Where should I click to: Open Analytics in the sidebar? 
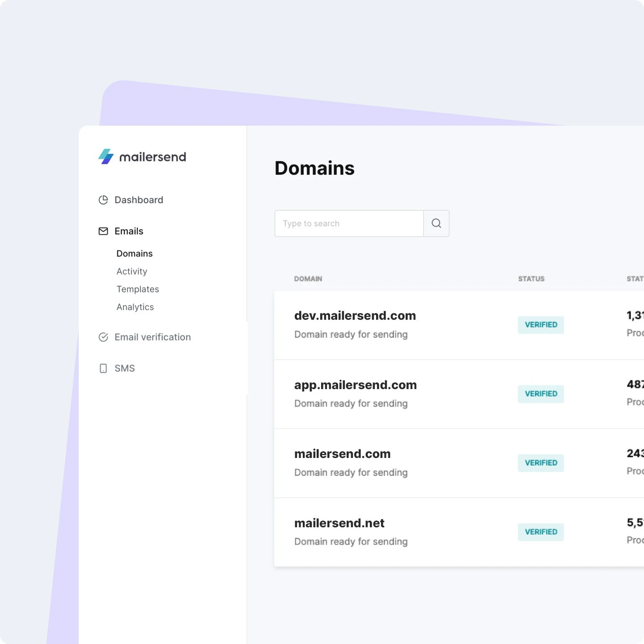pyautogui.click(x=135, y=307)
